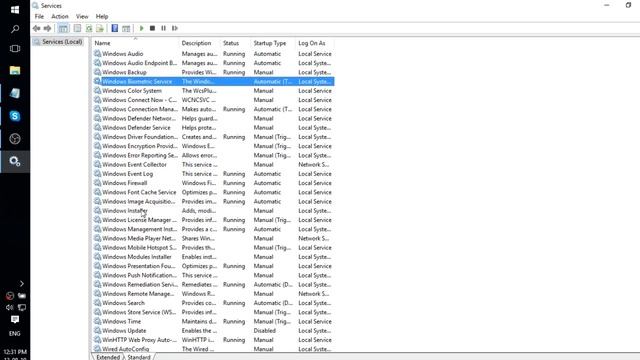Viewport: 640px width, 360px height.
Task: Open the Properties toolbar icon
Action: [x=77, y=28]
